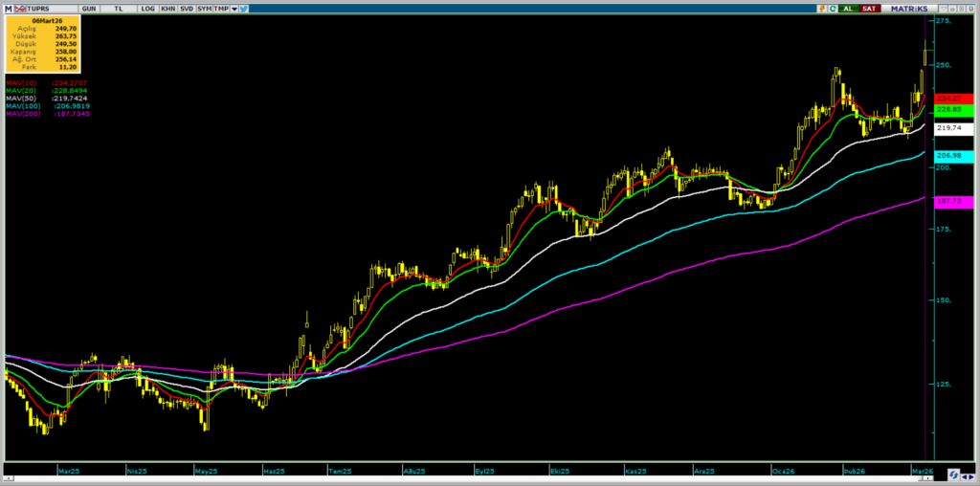This screenshot has width=980, height=486.
Task: Click the chart icon beside TUPRS
Action: (22, 8)
